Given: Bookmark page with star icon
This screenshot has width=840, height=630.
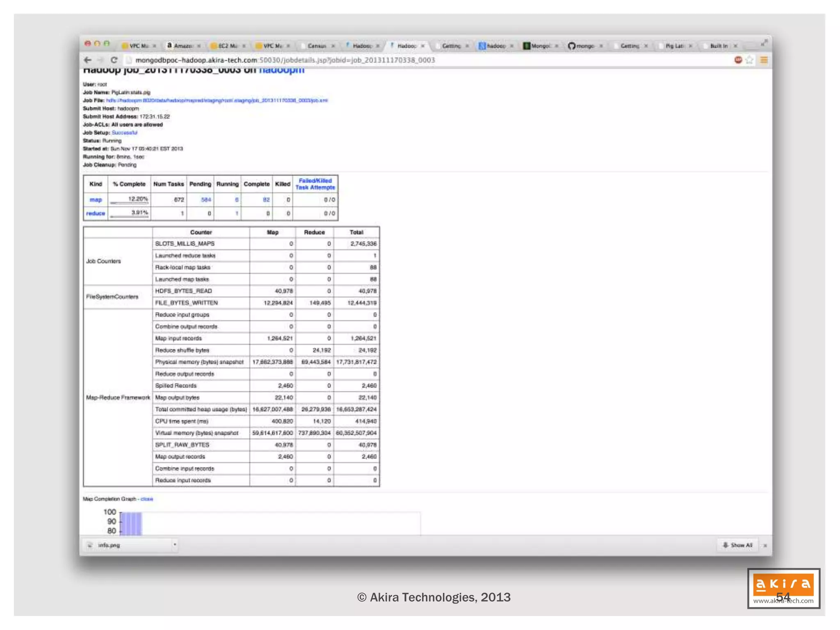Looking at the screenshot, I should tap(750, 60).
